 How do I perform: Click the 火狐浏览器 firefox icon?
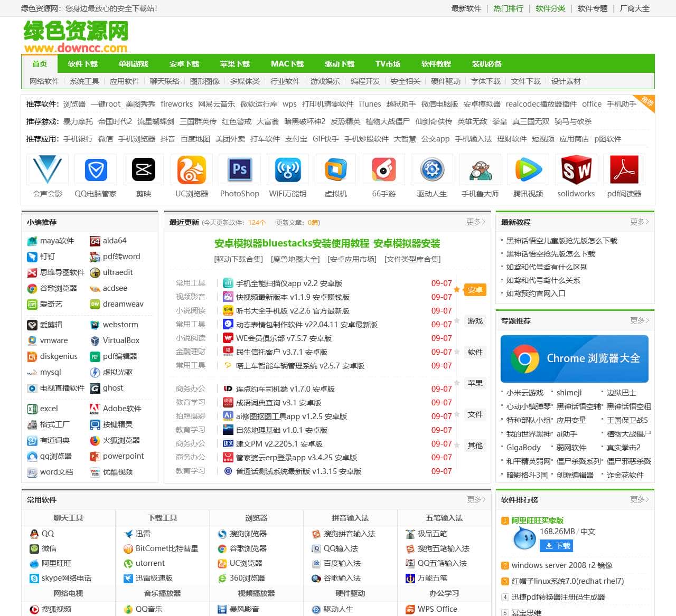coord(95,441)
